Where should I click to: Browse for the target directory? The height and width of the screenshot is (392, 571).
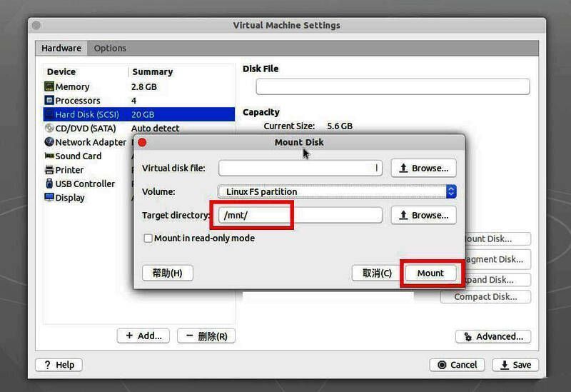(x=423, y=215)
